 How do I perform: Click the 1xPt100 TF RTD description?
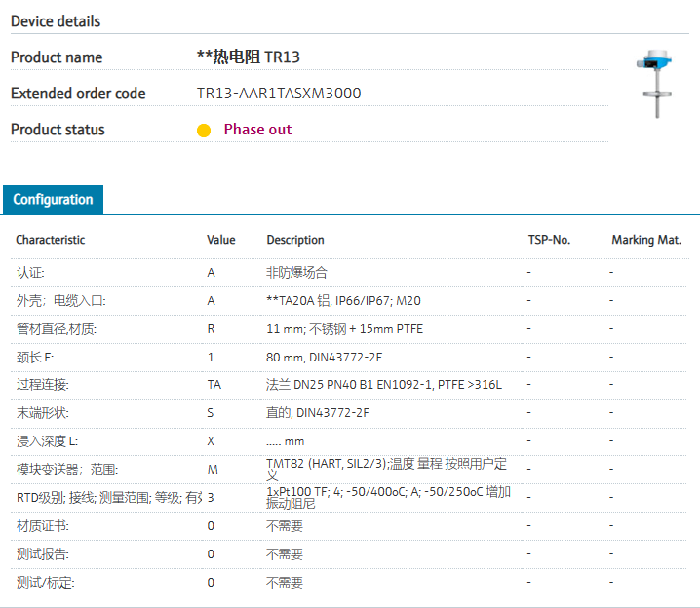(387, 497)
